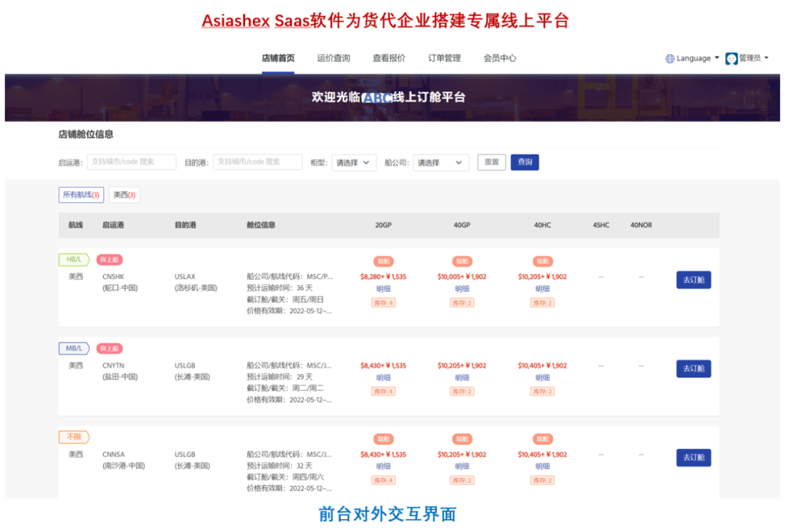The height and width of the screenshot is (532, 785).
Task: Click the 现舱 badge in the 20GP column
Action: coord(383,260)
